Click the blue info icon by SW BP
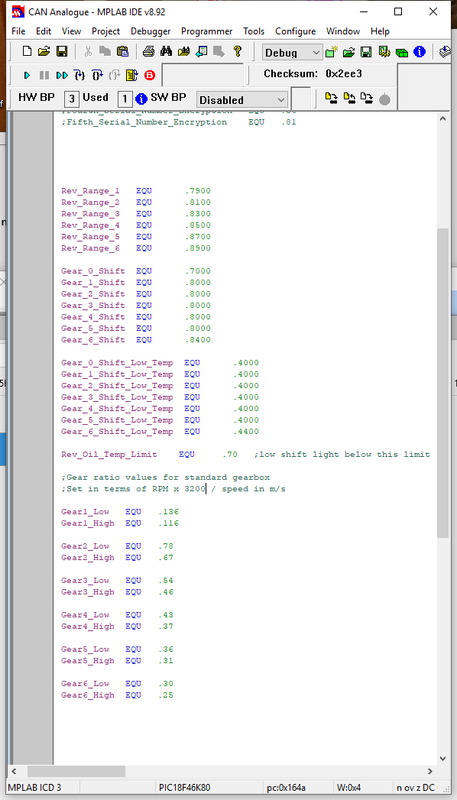 141,99
